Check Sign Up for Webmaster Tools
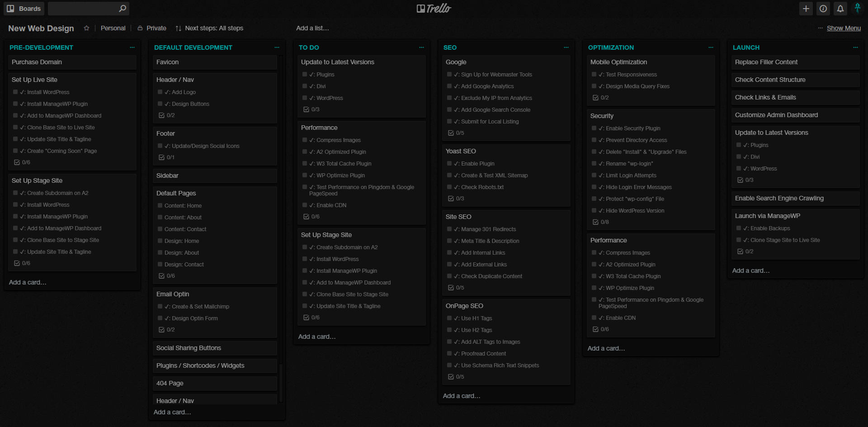The height and width of the screenshot is (427, 868). 449,74
